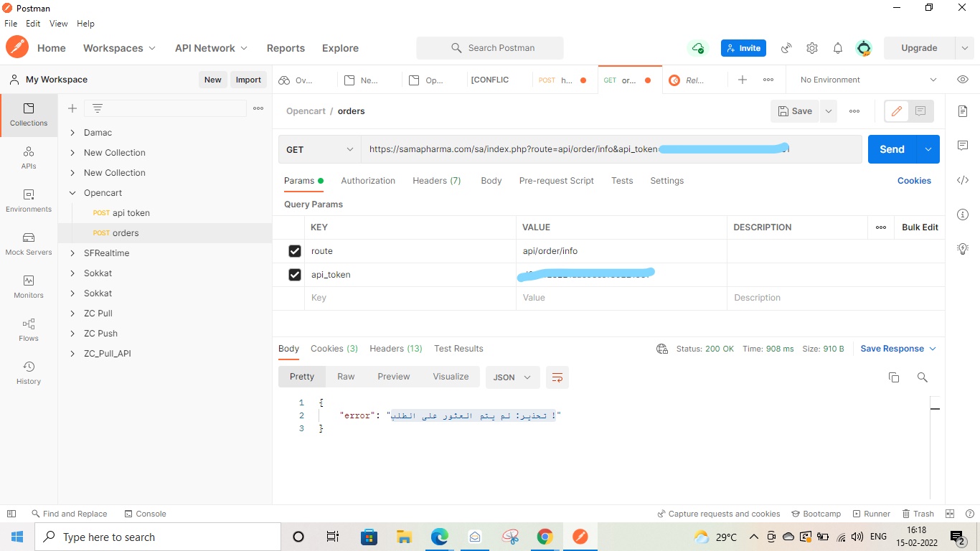Open the Collections sidebar panel

coord(29,115)
